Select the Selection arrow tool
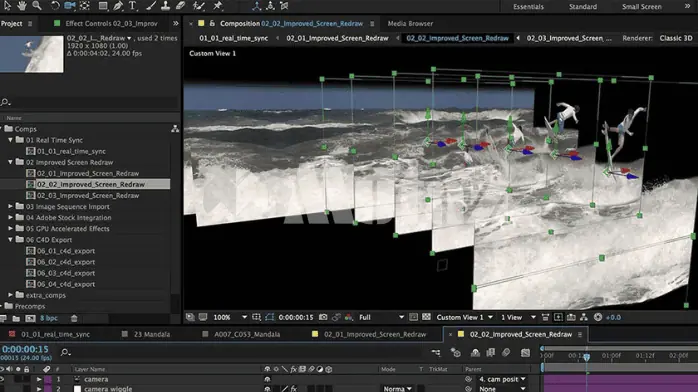698x392 pixels. point(7,6)
